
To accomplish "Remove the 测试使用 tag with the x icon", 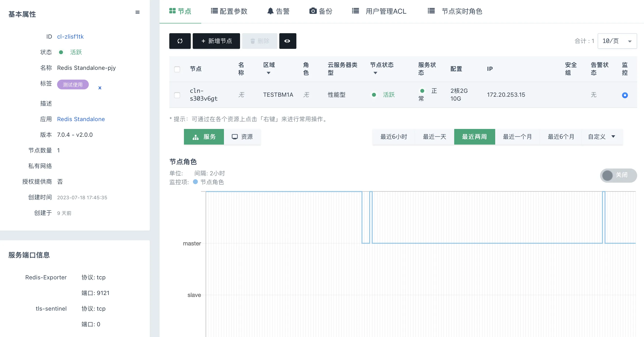I will pos(100,88).
